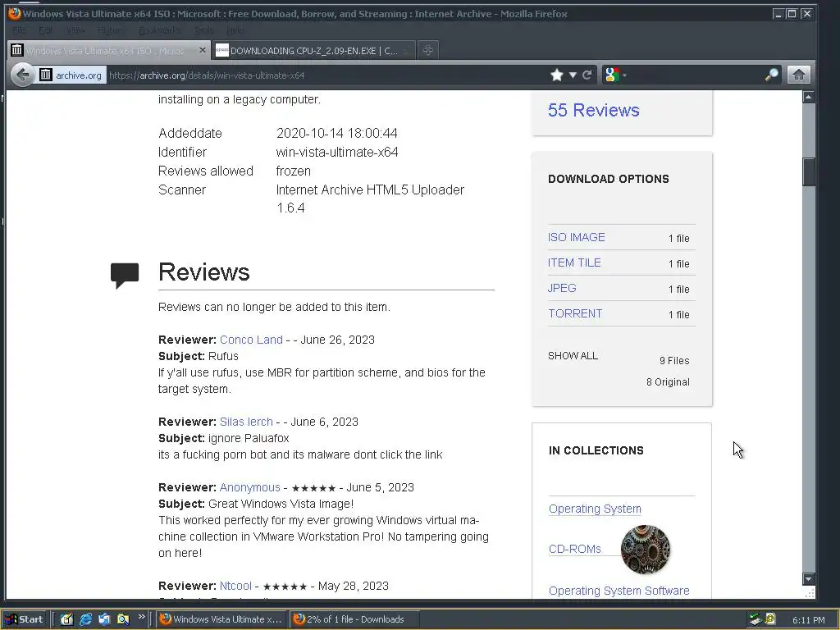Click the gears thumbnail beside CD-ROMs
This screenshot has height=630, width=840.
(x=645, y=549)
